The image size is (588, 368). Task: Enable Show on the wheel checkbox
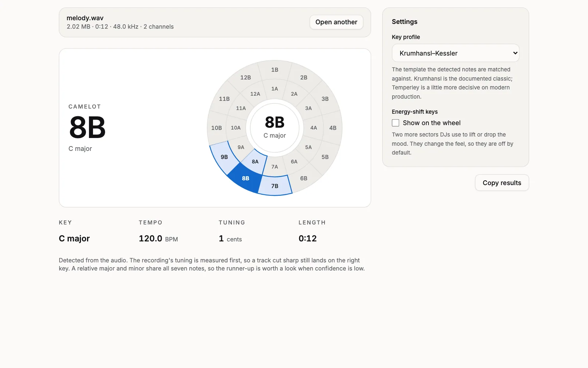395,123
